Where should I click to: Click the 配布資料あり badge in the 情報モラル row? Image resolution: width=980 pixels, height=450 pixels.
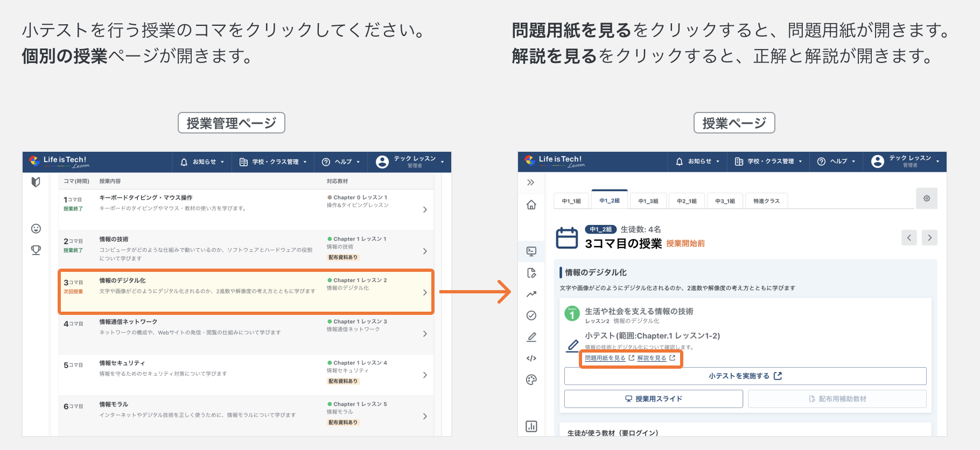[x=343, y=423]
